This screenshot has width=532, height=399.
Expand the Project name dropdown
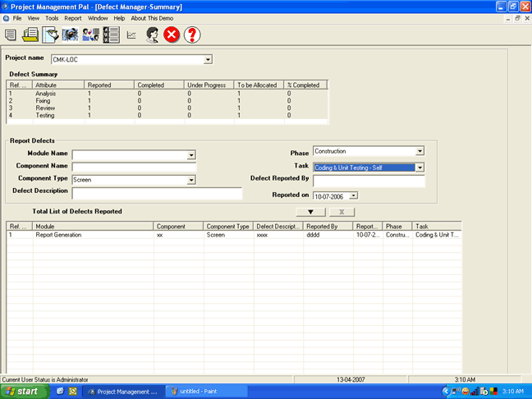(x=208, y=59)
